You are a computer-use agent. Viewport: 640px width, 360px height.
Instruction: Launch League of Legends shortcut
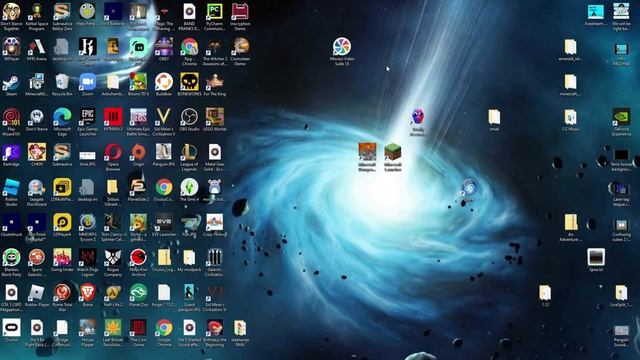pos(189,152)
